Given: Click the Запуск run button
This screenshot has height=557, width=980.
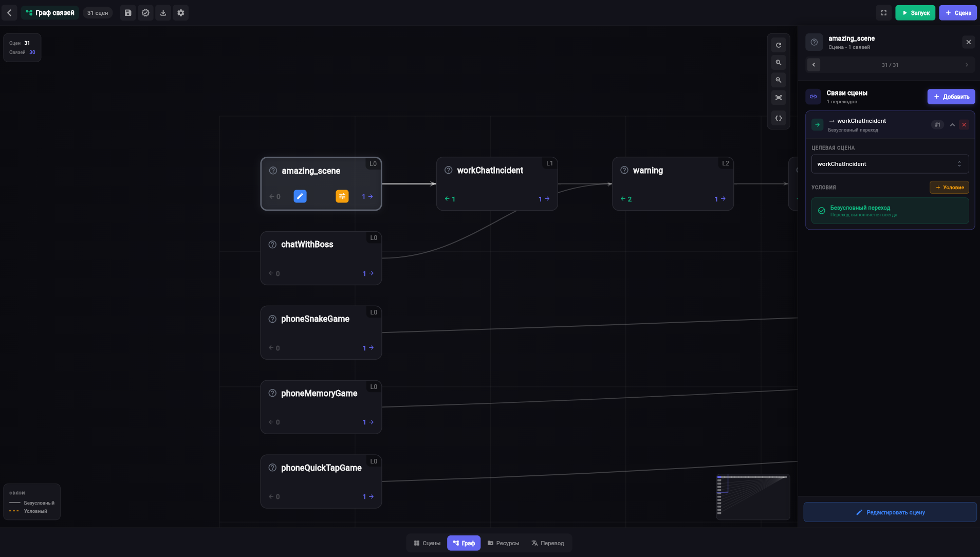Looking at the screenshot, I should (x=915, y=13).
